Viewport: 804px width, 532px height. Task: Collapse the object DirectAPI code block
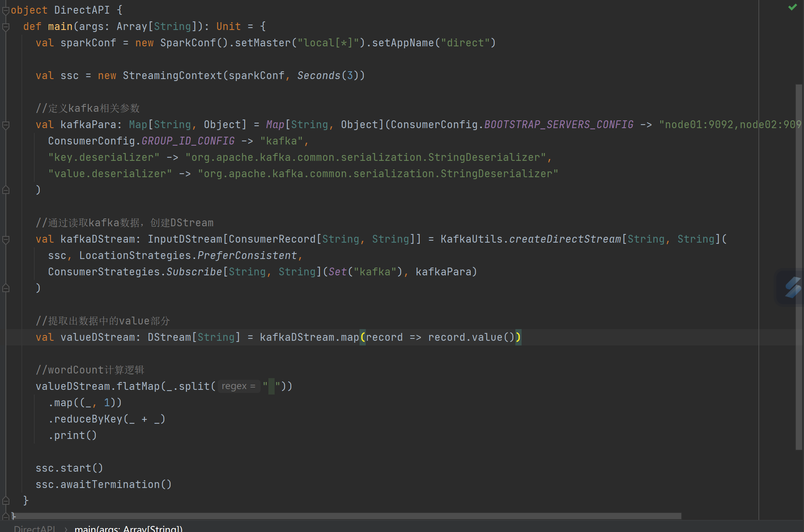(5, 11)
